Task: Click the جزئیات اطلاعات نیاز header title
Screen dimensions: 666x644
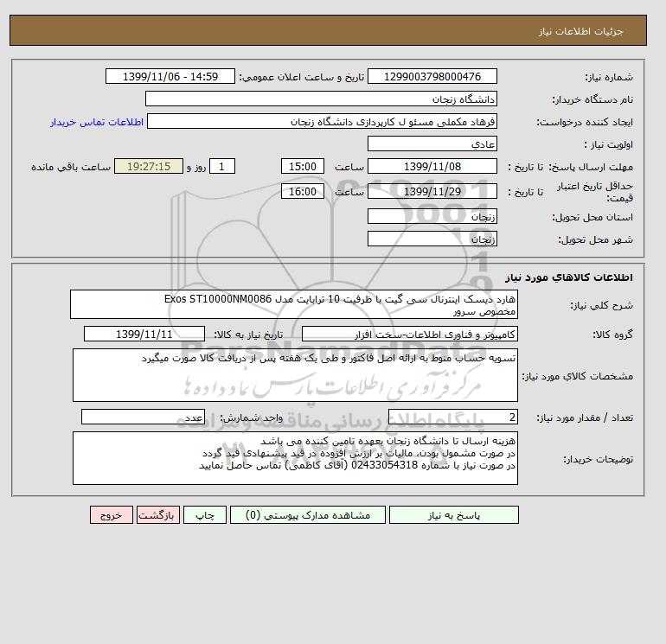Action: (580, 31)
